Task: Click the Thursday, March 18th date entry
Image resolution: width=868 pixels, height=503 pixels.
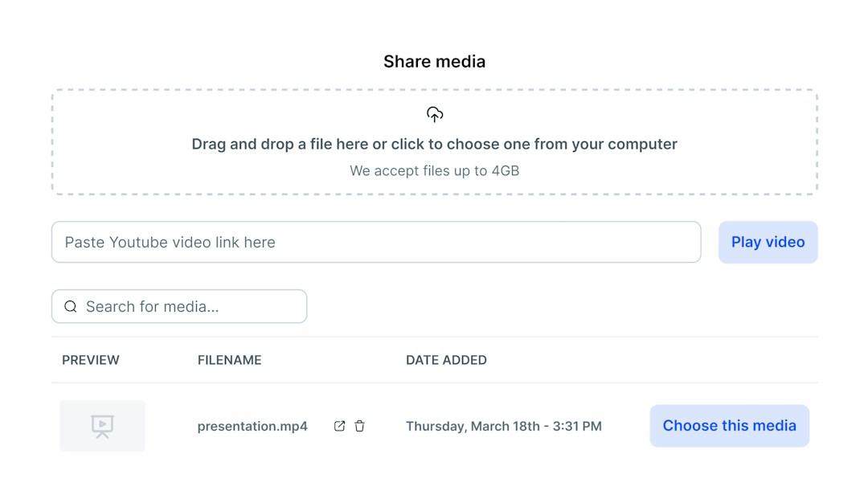Action: [504, 426]
